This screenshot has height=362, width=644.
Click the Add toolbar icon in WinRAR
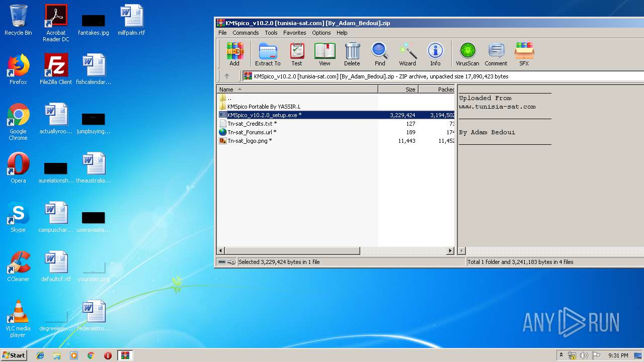click(234, 54)
